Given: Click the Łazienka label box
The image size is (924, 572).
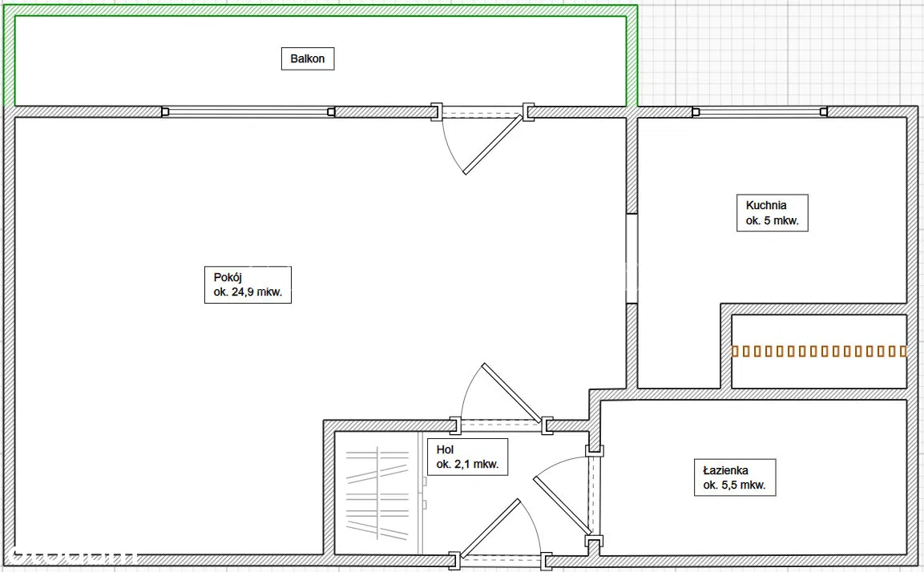Looking at the screenshot, I should click(x=734, y=477).
